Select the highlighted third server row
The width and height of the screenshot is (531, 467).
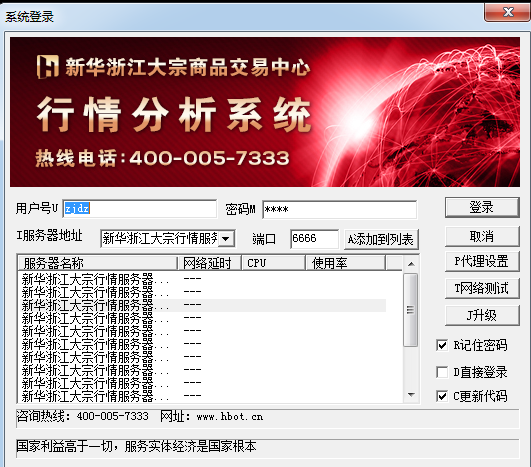(203, 305)
